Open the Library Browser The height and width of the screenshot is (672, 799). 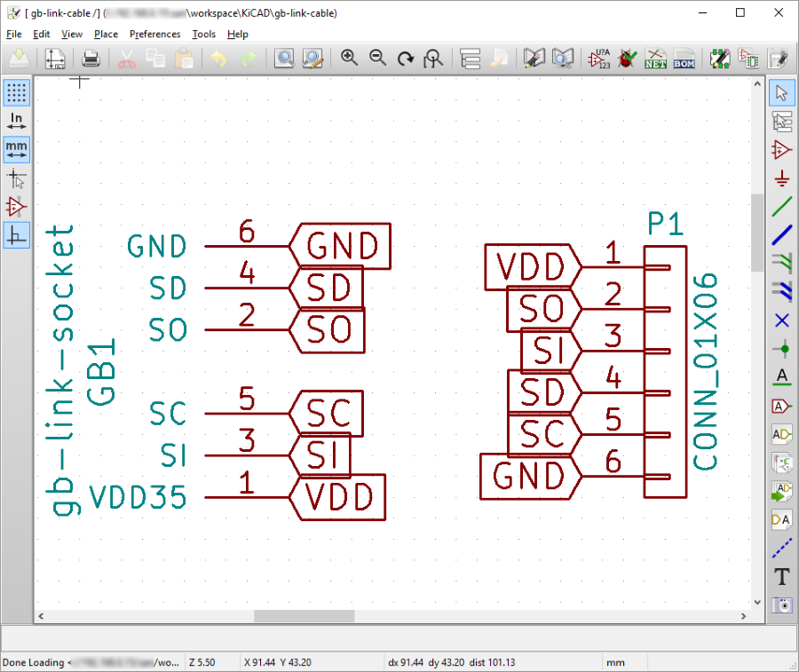point(563,59)
